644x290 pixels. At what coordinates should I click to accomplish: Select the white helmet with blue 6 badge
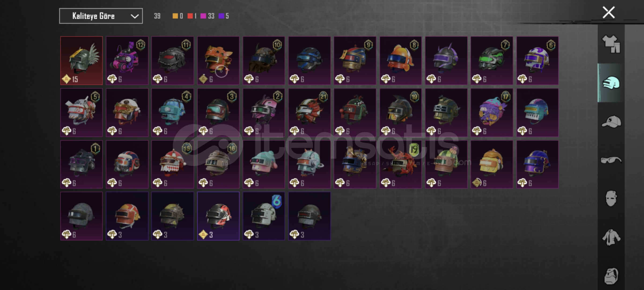(264, 216)
